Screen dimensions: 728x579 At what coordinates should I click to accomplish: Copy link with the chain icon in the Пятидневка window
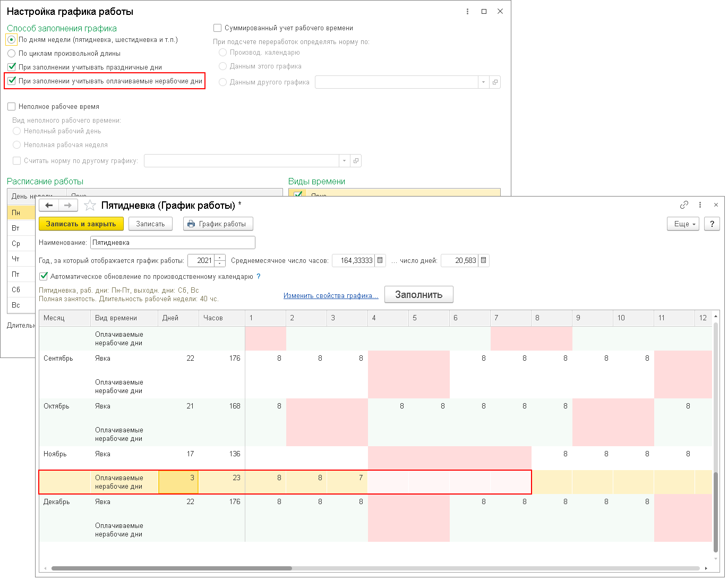pos(684,205)
